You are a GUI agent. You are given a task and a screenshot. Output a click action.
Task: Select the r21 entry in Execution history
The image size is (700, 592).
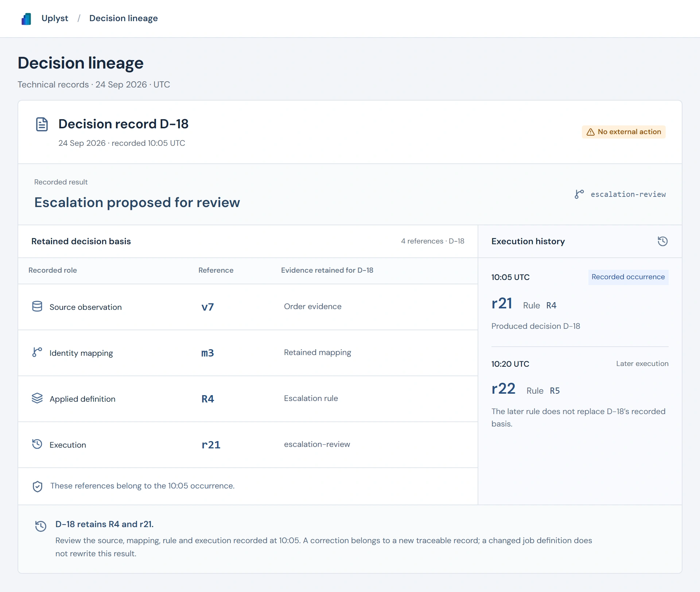502,304
